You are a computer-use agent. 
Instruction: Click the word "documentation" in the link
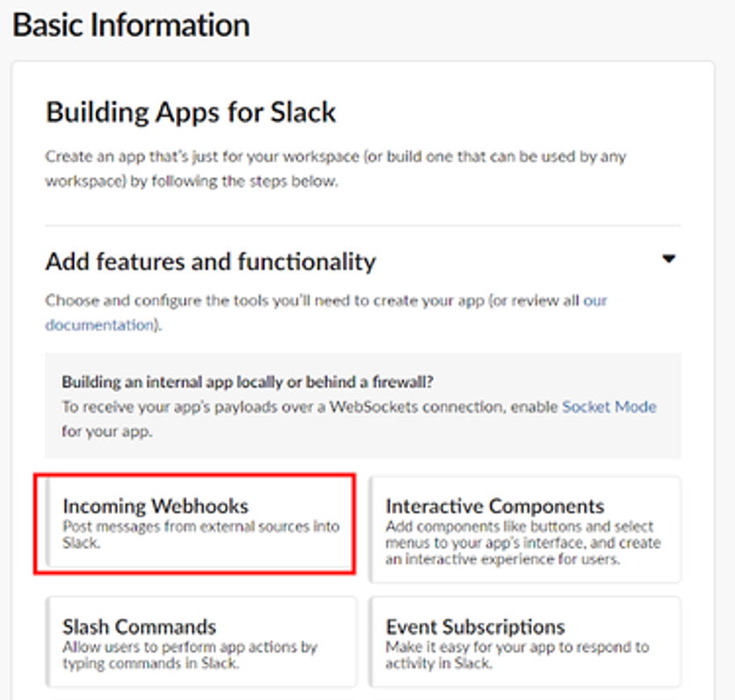click(98, 325)
